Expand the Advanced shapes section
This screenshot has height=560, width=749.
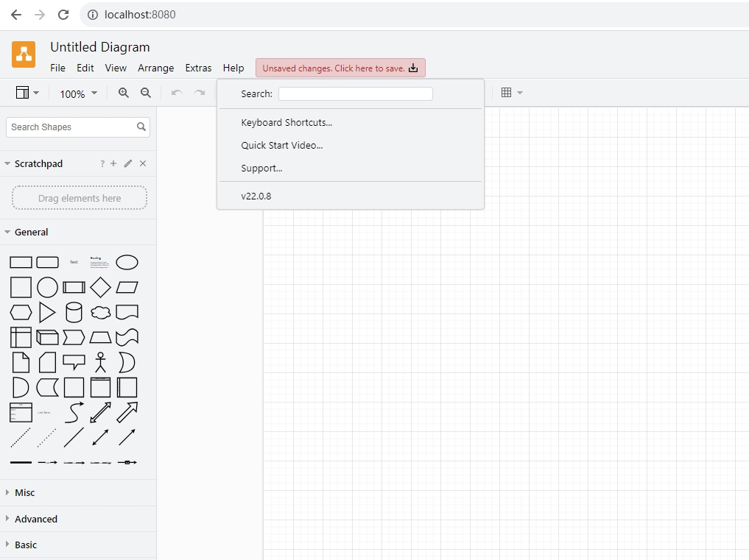tap(35, 519)
